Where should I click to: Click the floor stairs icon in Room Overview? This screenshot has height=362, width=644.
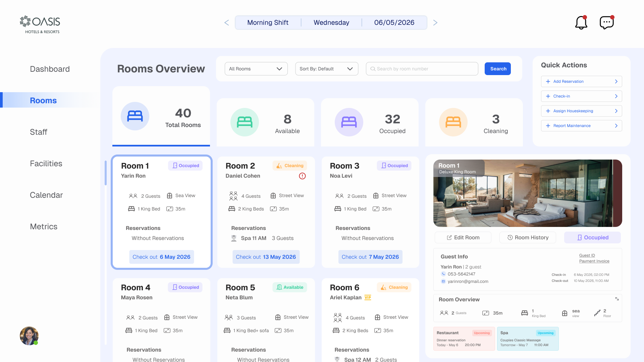coord(597,313)
